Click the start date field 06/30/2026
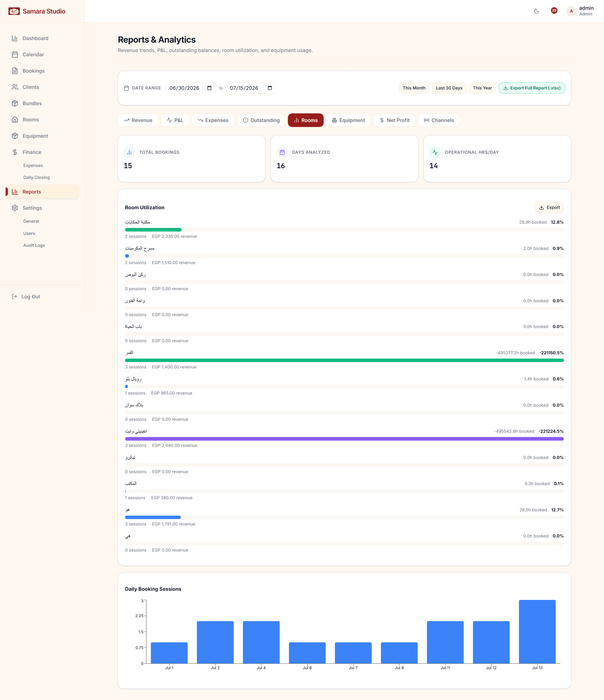The image size is (604, 700). click(191, 88)
